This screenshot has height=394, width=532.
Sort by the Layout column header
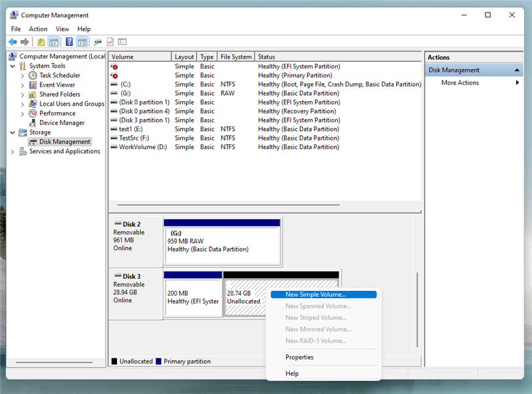[x=184, y=57]
